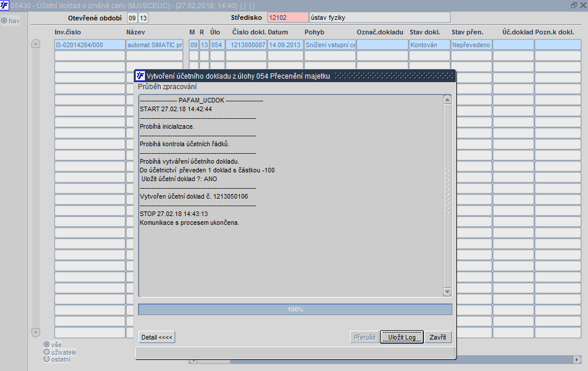Click the date cell 14.09.2013
Screen dimensions: 588x371
coord(285,45)
